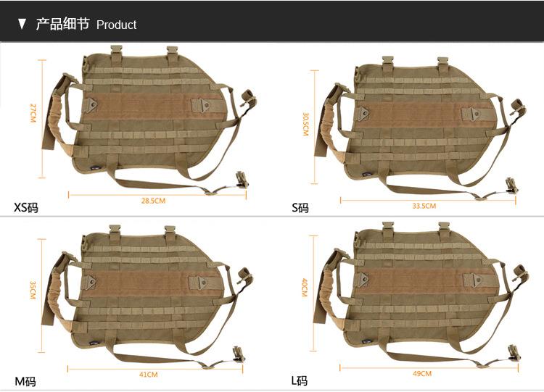Viewport: 544px width, 392px height.
Task: Click the 28.5CM width measurement
Action: click(153, 201)
